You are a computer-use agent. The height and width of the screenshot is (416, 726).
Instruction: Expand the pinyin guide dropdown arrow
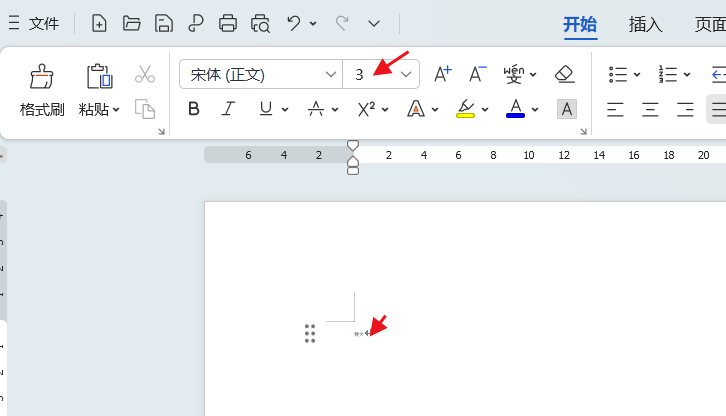(533, 74)
